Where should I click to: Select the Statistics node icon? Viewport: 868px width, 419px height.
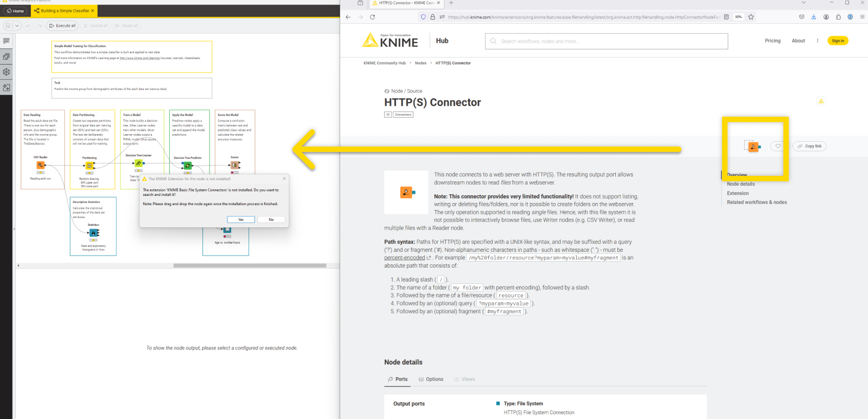[x=94, y=233]
